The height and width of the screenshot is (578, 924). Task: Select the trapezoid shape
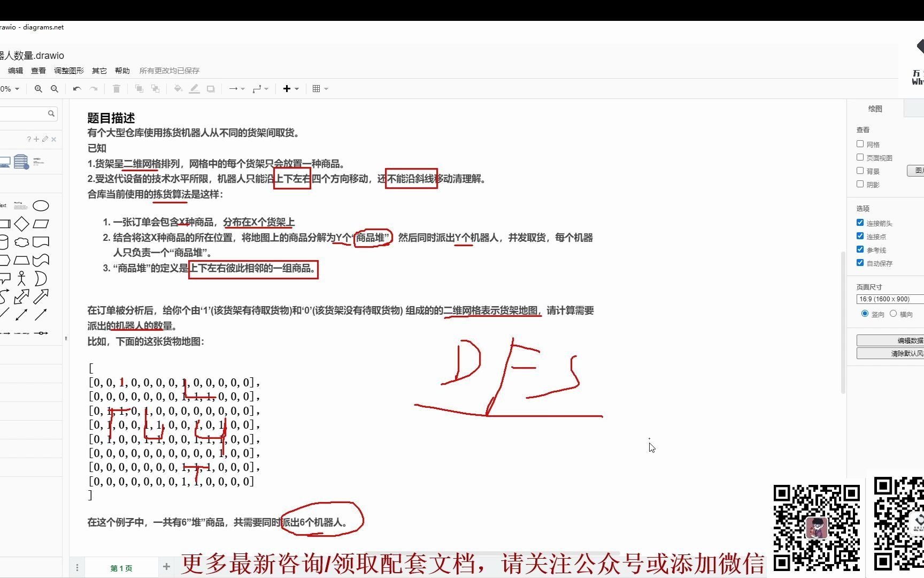pyautogui.click(x=21, y=260)
